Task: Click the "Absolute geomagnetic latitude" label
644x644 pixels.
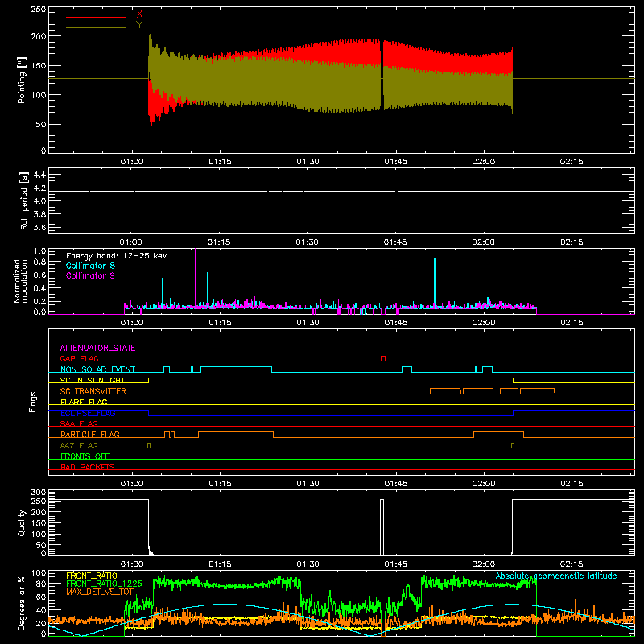Action: pos(556,576)
